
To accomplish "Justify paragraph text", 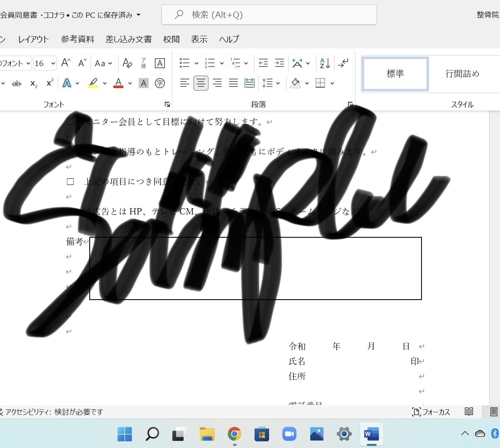I will pos(233,83).
